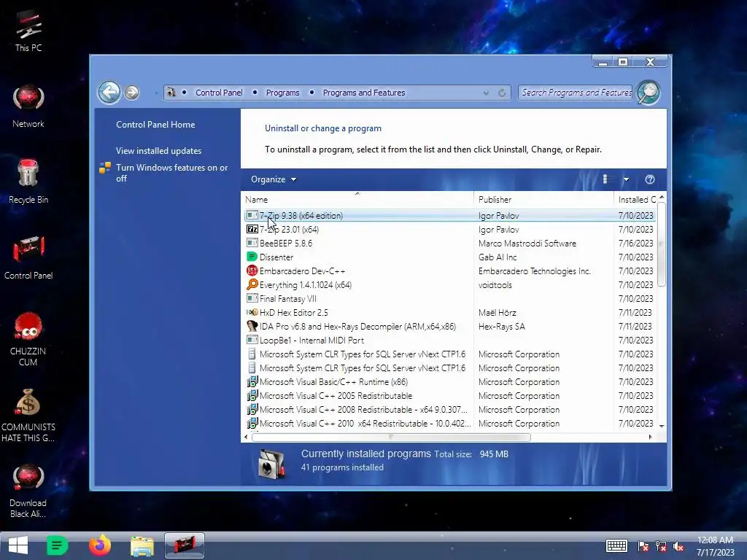Click the muted volume tray icon

coord(679,546)
